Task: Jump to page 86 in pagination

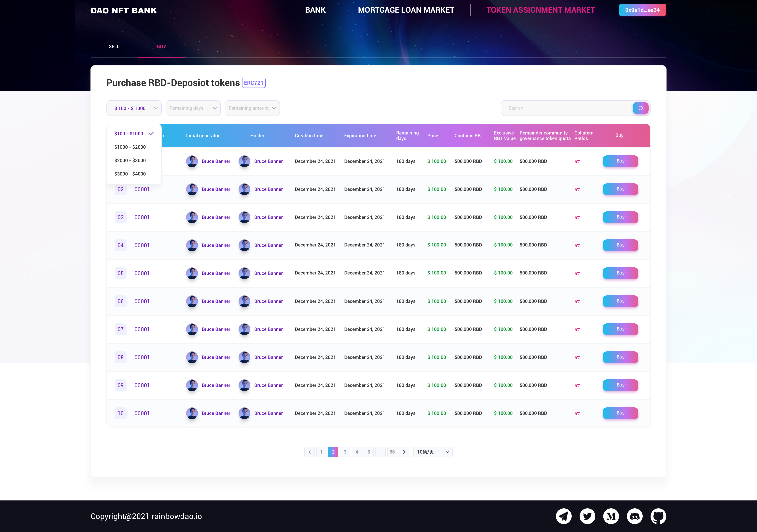Action: [392, 452]
